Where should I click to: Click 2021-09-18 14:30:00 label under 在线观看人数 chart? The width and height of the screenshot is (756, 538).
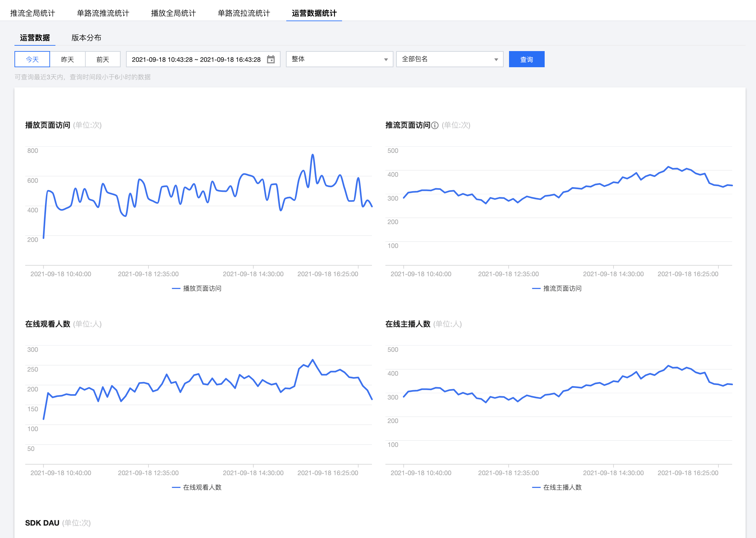click(x=253, y=473)
